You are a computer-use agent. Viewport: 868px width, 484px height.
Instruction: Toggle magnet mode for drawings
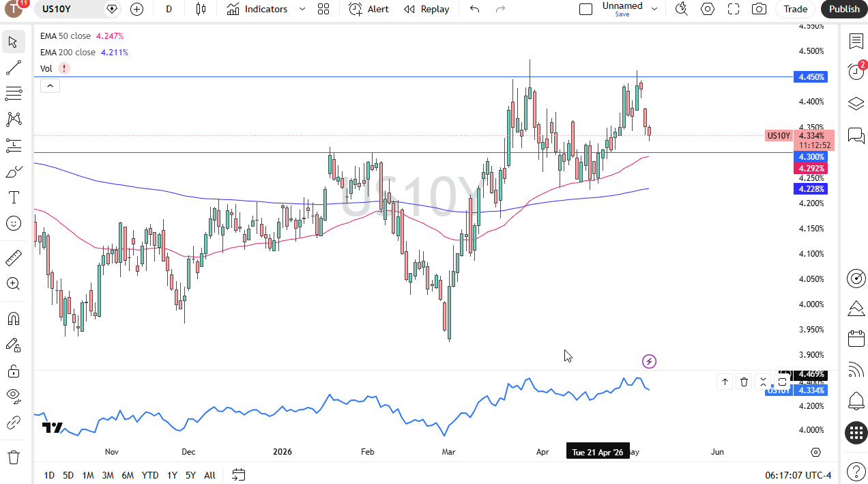point(13,319)
